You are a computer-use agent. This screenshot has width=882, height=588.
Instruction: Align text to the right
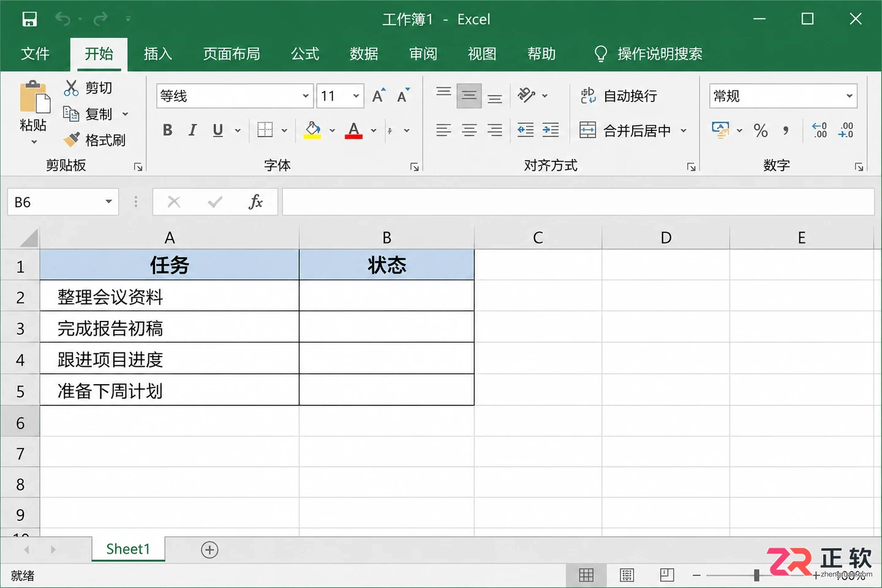tap(495, 130)
